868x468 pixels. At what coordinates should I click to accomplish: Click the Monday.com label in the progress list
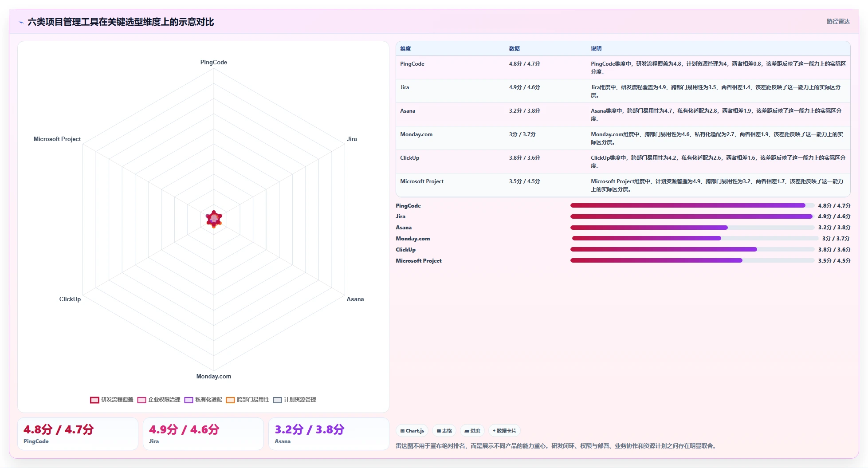[x=412, y=239]
